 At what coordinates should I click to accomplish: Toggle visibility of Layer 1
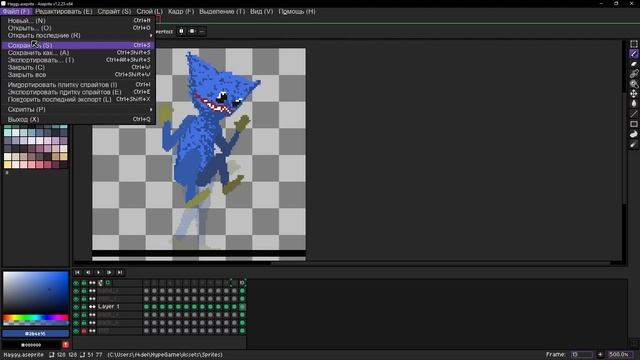tap(76, 307)
